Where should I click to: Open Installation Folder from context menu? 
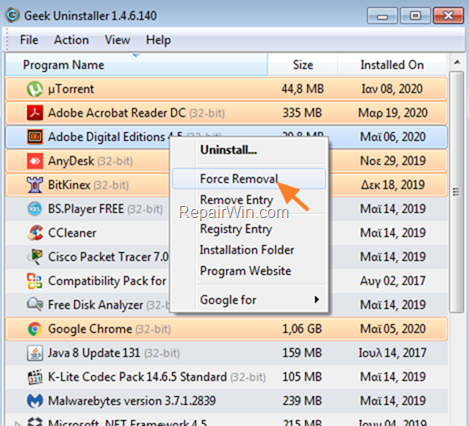point(247,250)
